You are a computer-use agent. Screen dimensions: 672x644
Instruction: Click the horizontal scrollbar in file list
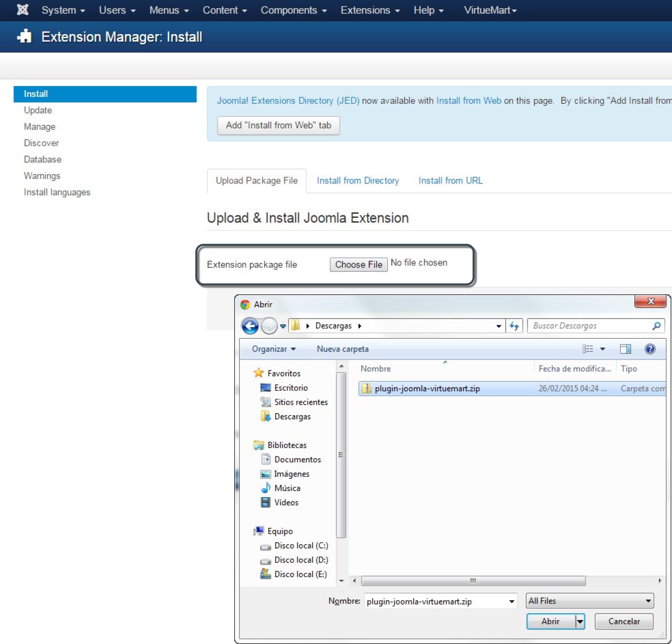click(x=473, y=580)
